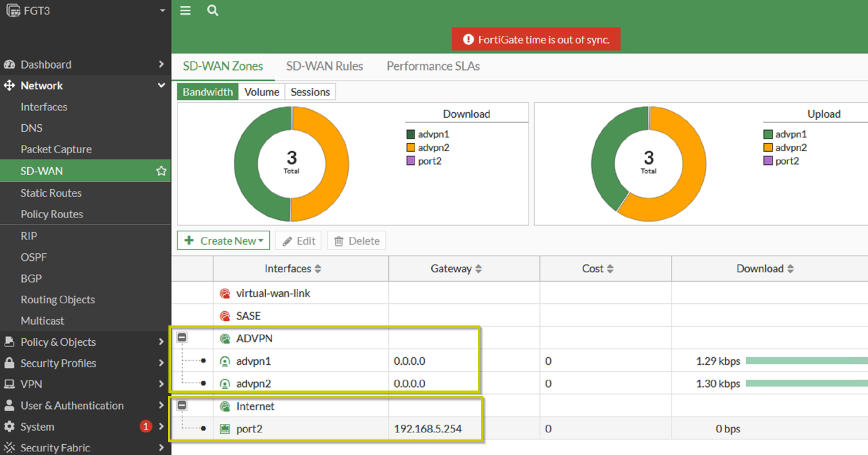This screenshot has height=455, width=868.
Task: Click the advpn2 tunnel interface icon
Action: pos(225,383)
